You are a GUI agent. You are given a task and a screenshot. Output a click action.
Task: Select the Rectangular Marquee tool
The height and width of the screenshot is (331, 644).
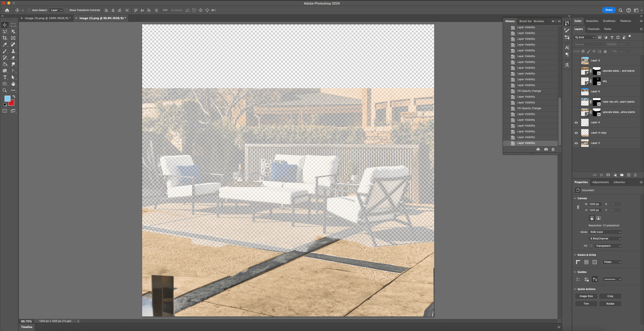coord(13,25)
